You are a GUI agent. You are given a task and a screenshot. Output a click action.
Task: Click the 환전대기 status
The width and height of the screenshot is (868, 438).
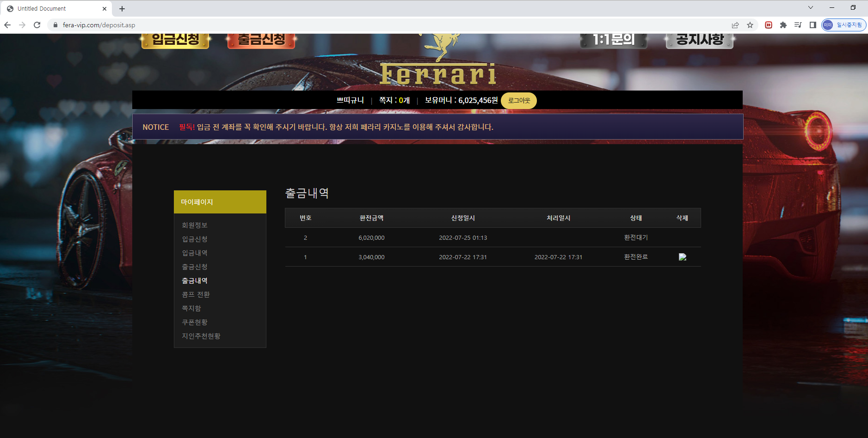pos(636,237)
